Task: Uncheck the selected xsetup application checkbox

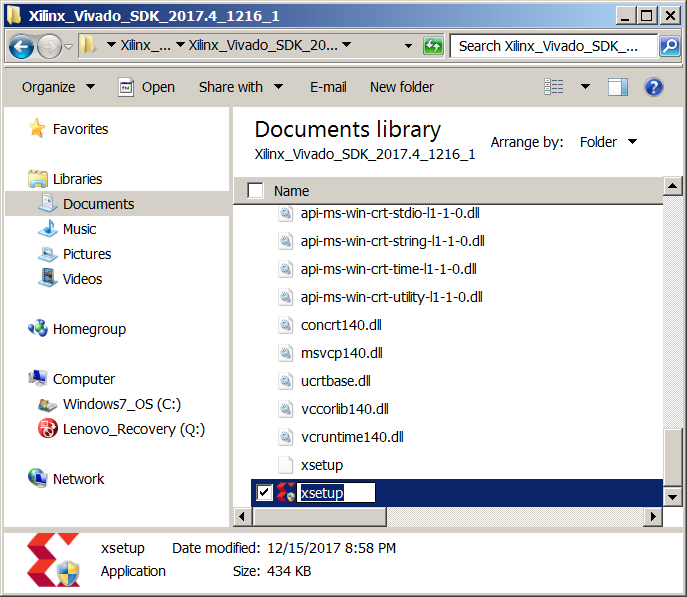Action: click(x=264, y=493)
